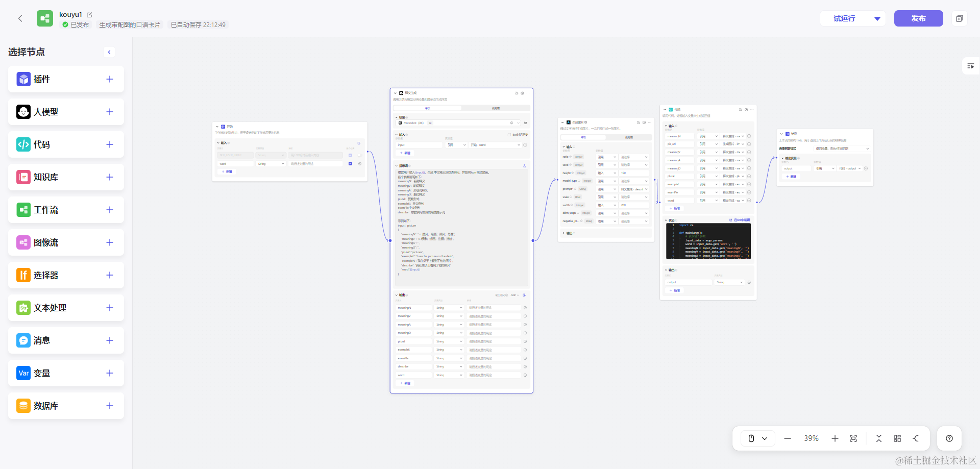980x469 pixels.
Task: Add a 代码 code node
Action: (110, 144)
